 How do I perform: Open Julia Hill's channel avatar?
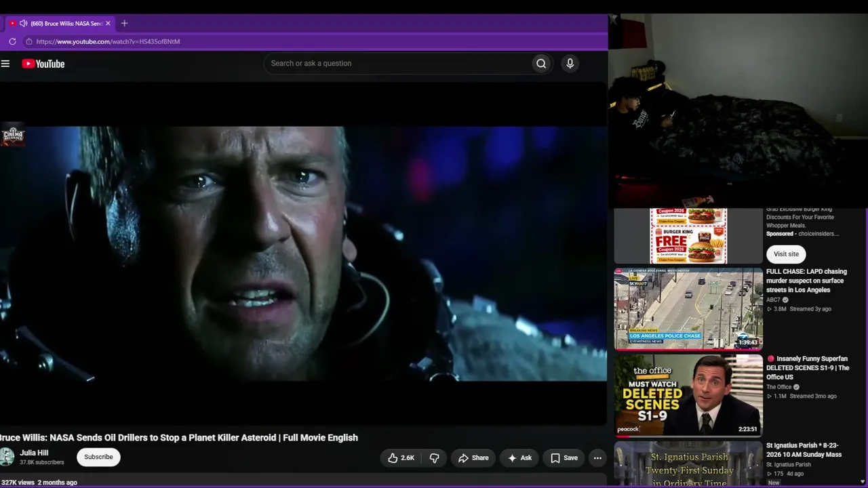(7, 457)
